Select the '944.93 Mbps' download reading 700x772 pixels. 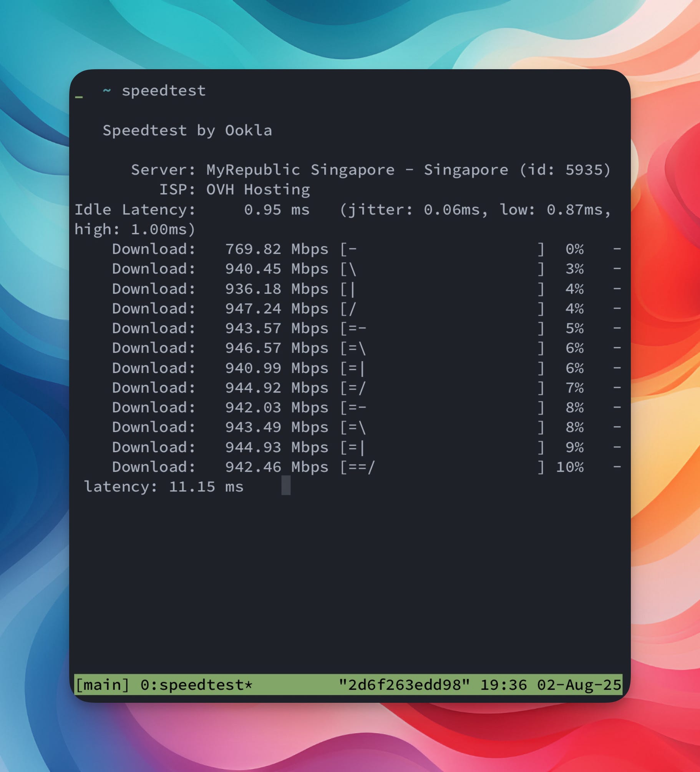(277, 448)
